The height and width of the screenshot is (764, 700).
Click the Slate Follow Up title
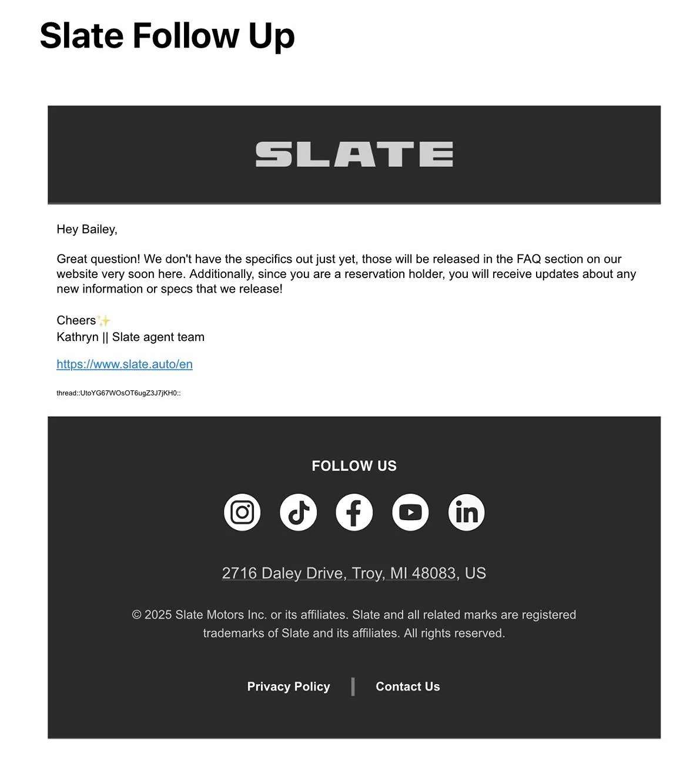coord(167,36)
